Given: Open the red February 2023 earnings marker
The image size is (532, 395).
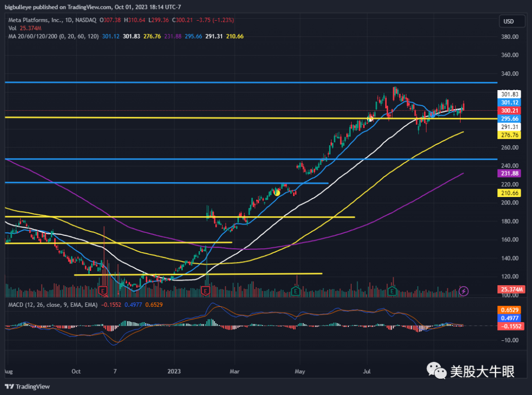Looking at the screenshot, I should 205,291.
